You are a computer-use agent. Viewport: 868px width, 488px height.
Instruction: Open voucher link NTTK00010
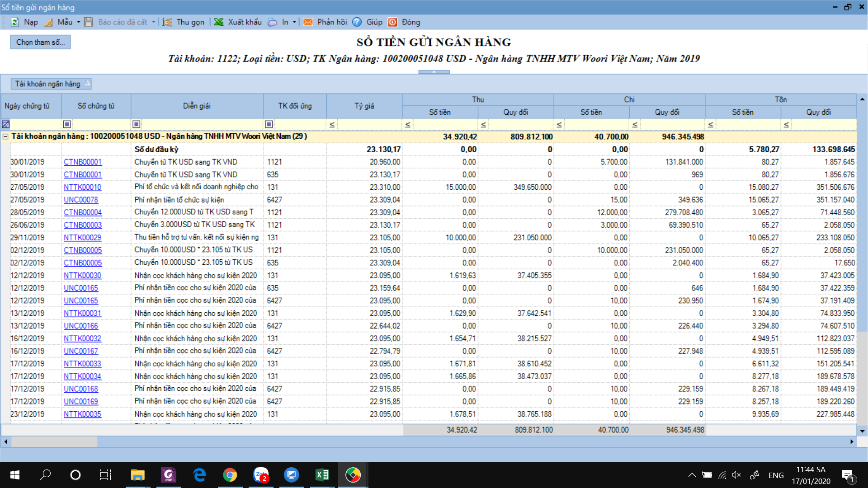coord(82,187)
